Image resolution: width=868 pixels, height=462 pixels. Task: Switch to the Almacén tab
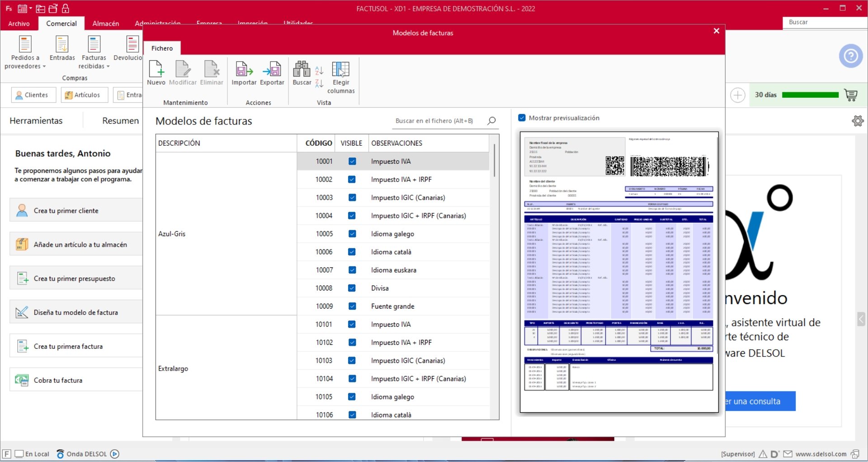pyautogui.click(x=106, y=24)
